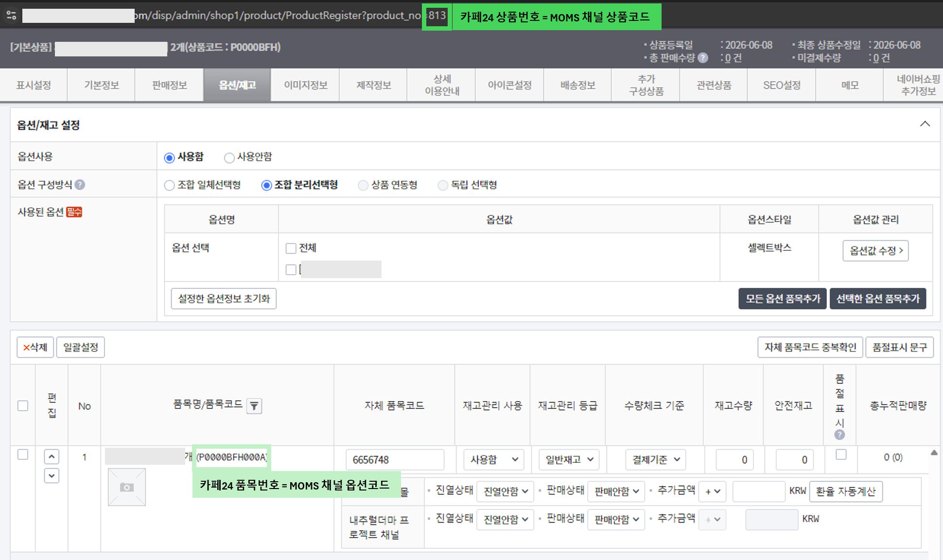Screen dimensions: 943x560
Task: Open the 재고관리 사용 dropdown
Action: click(494, 459)
